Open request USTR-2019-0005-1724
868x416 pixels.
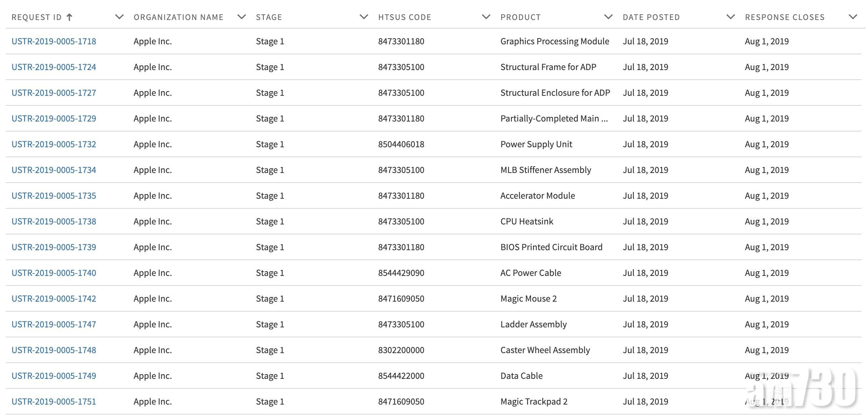tap(54, 67)
